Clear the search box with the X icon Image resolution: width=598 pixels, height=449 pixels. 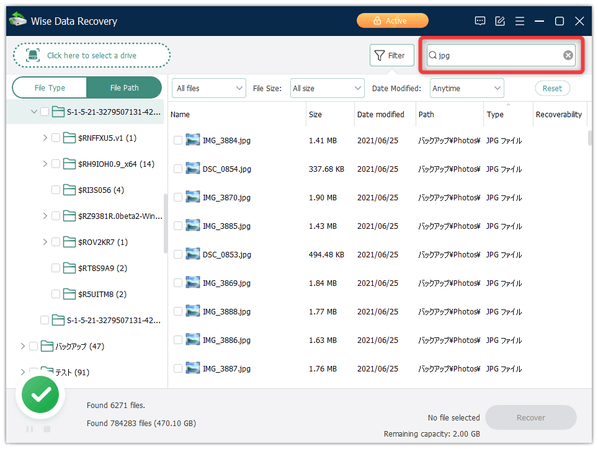pos(568,55)
